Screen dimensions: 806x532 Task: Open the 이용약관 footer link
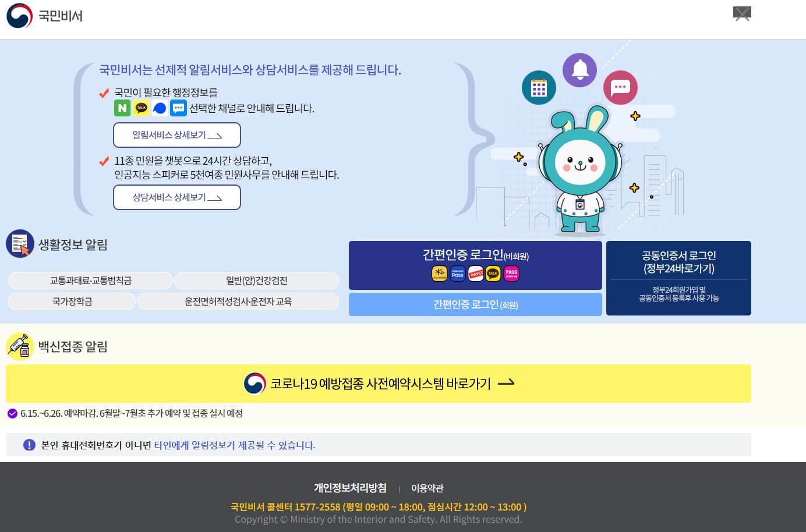click(427, 488)
